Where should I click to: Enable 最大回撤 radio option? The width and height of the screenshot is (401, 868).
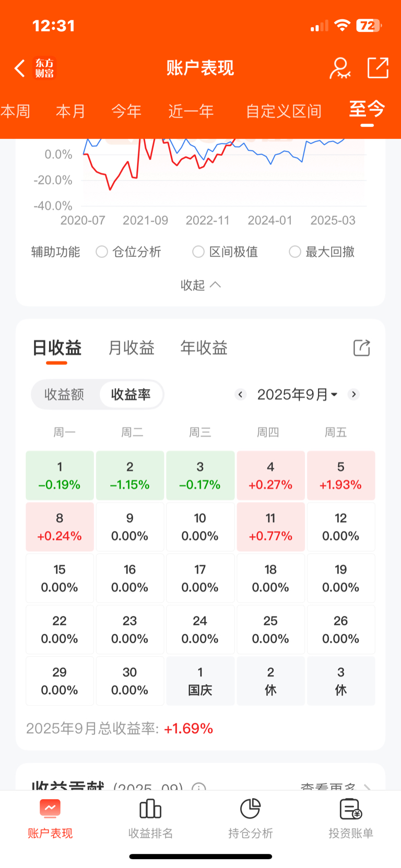[295, 252]
